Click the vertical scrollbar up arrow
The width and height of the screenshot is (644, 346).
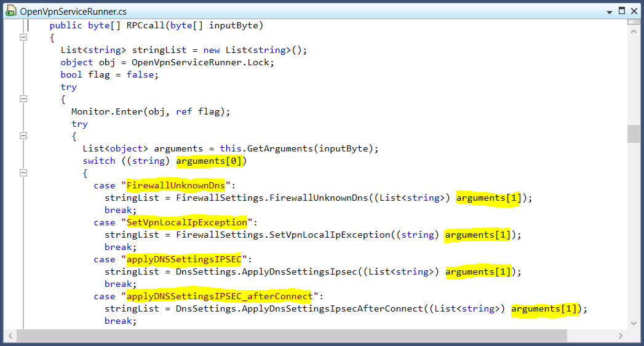tap(634, 31)
